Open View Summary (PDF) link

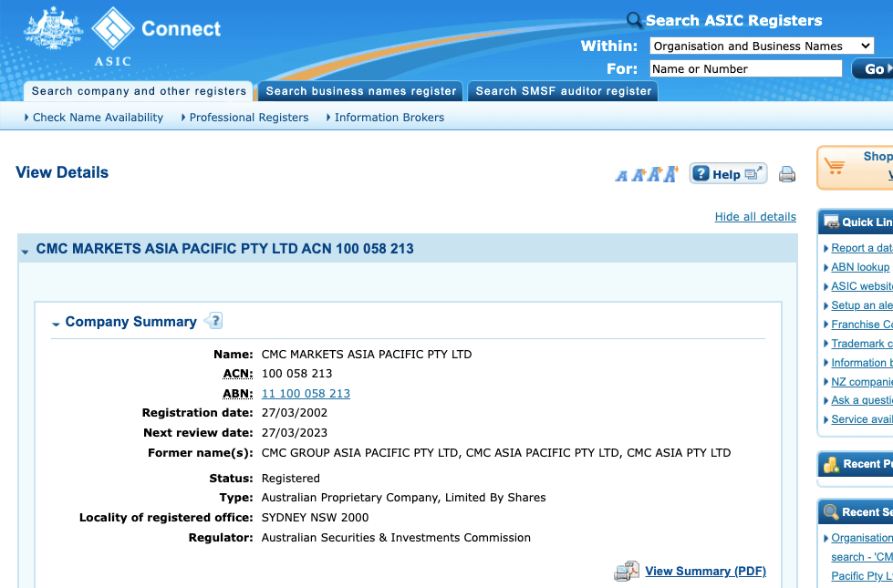click(x=706, y=571)
